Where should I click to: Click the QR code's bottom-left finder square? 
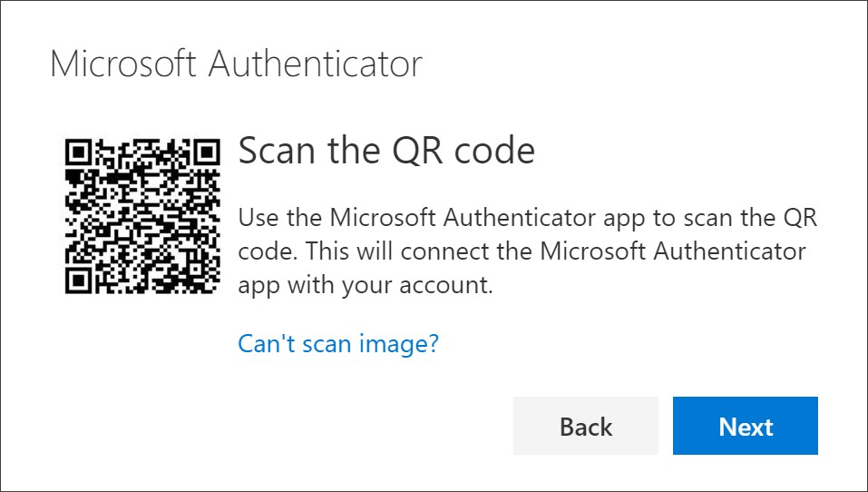tap(79, 280)
